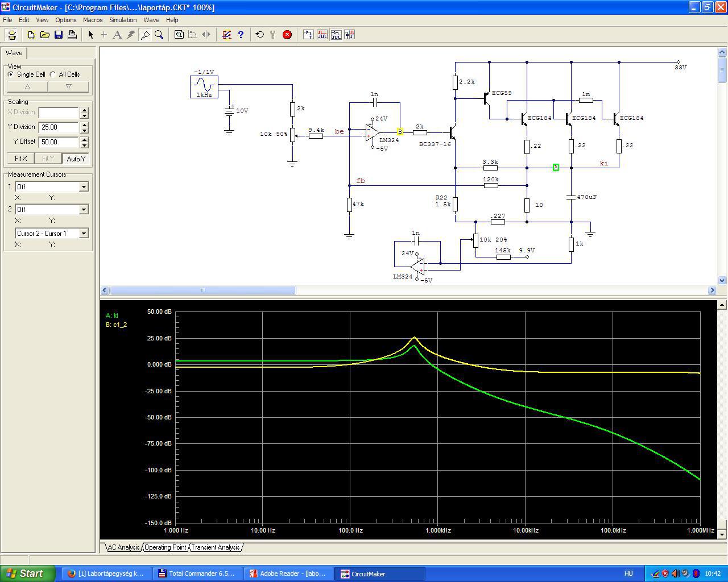Click the Start button on taskbar
The image size is (728, 582).
pos(27,573)
